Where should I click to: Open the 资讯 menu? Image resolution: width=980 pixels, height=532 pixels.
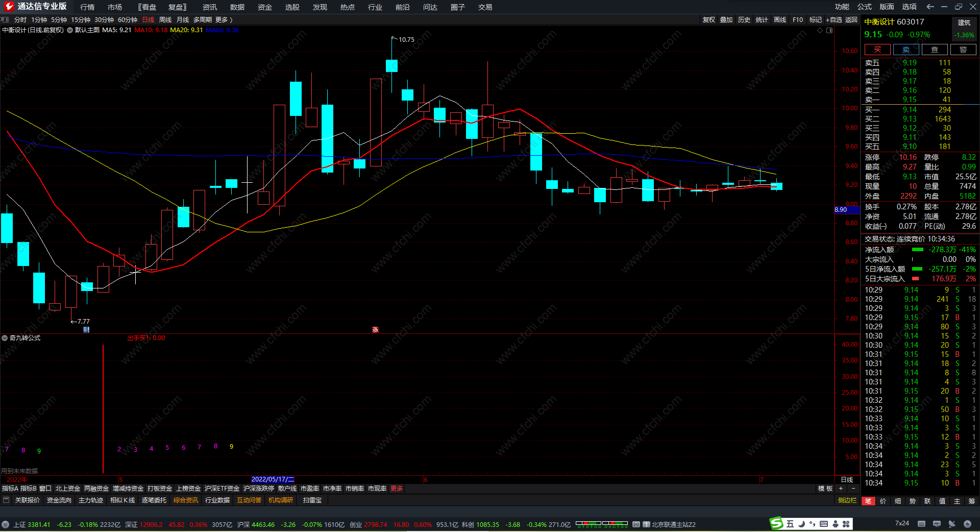(x=210, y=7)
